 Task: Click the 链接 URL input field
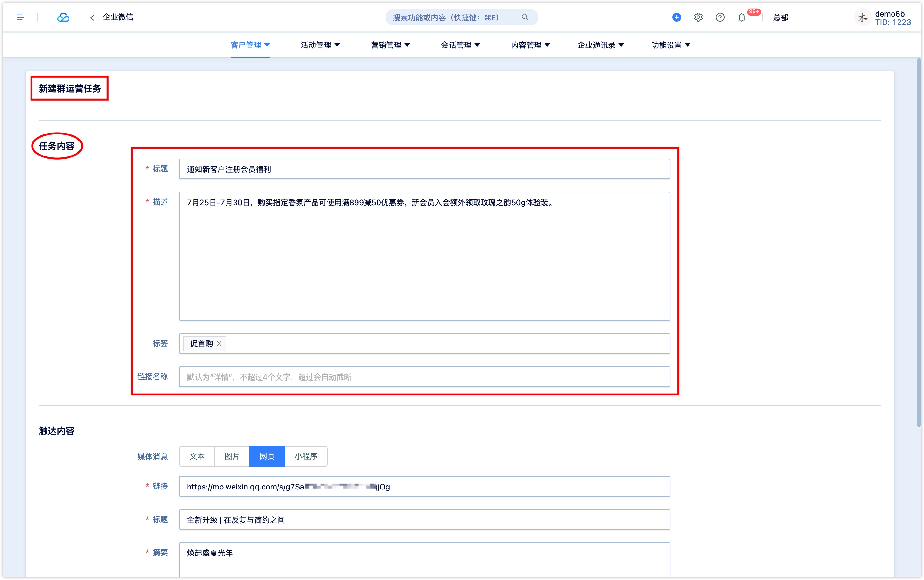[x=424, y=486]
